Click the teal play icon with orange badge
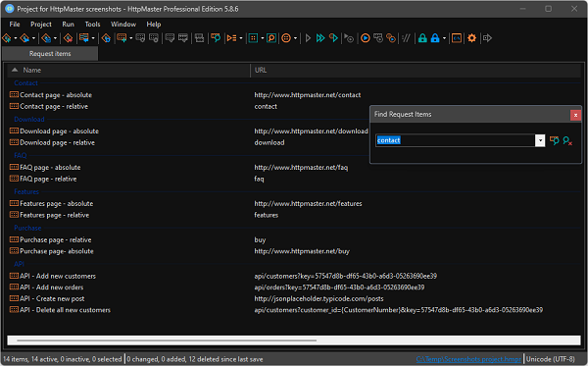The height and width of the screenshot is (366, 588). [333, 38]
